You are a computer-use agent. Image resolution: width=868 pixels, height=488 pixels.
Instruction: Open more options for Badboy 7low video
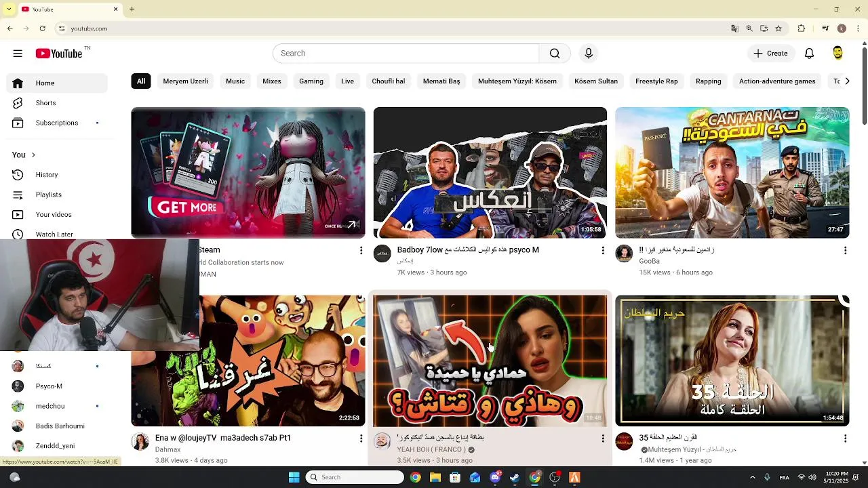click(603, 251)
